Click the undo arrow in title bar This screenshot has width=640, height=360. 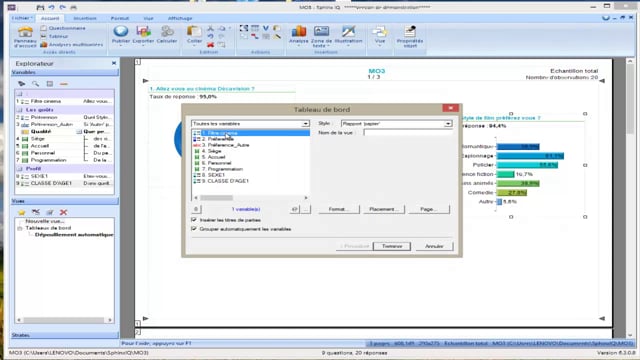51,7
